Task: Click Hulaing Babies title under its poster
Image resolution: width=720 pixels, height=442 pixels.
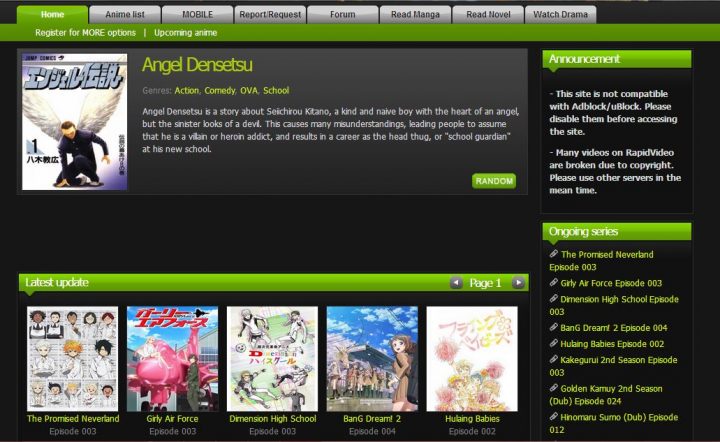Action: (x=472, y=419)
